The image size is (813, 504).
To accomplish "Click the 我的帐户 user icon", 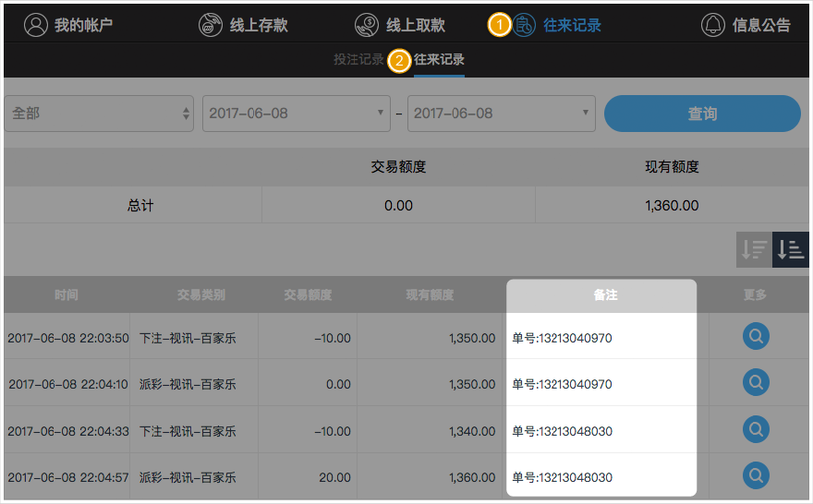I will (35, 25).
